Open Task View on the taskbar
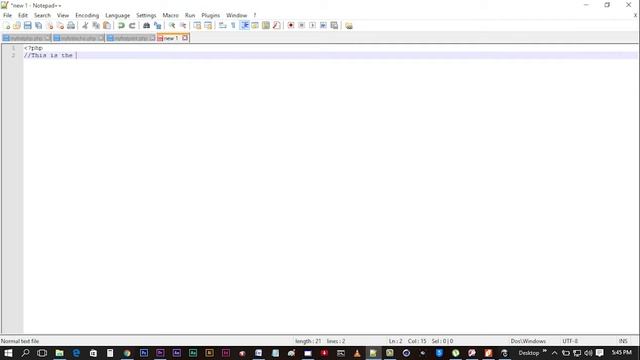 [x=42, y=353]
